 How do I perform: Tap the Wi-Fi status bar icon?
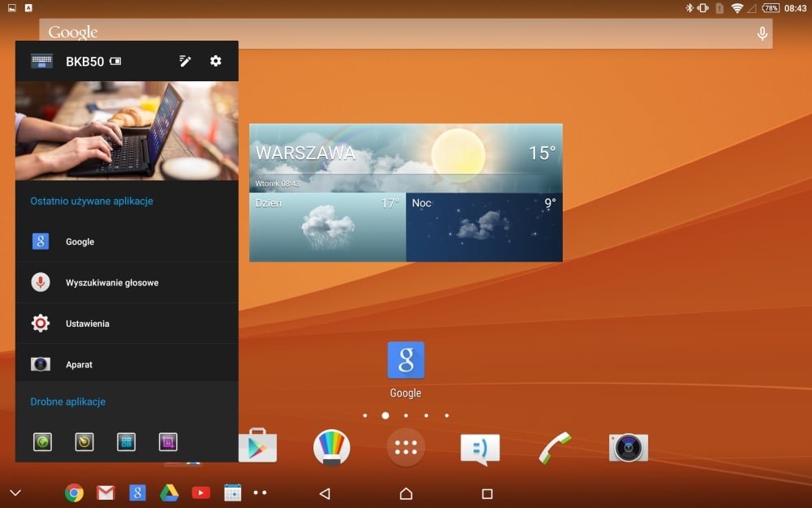point(737,8)
